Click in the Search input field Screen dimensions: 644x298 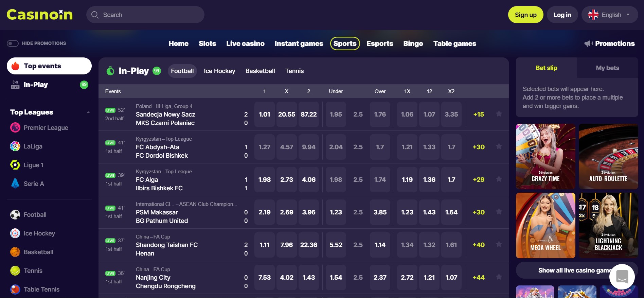click(x=145, y=15)
